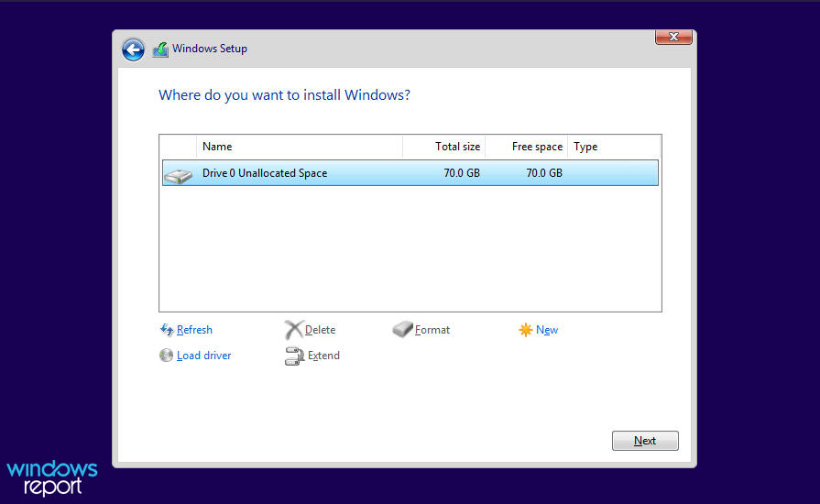Proceed with the Next button
The height and width of the screenshot is (504, 820).
(x=645, y=441)
